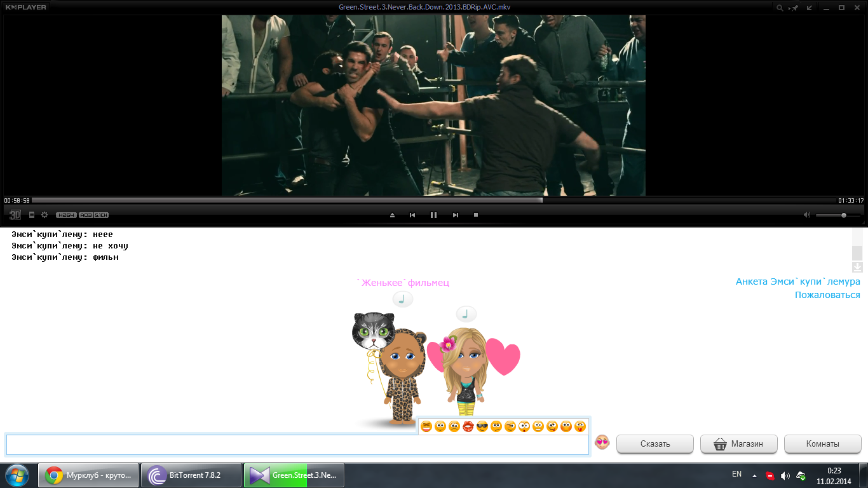
Task: Click the music note bubble above the blonde avatar
Action: [x=466, y=313]
